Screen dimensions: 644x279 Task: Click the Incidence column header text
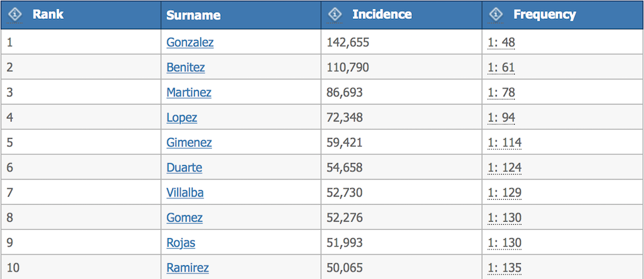click(x=382, y=14)
